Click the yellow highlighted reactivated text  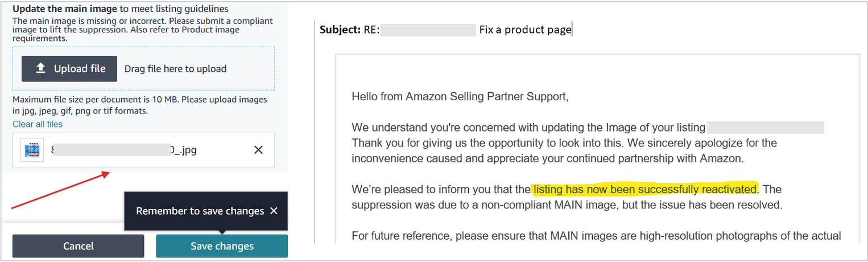pos(645,189)
